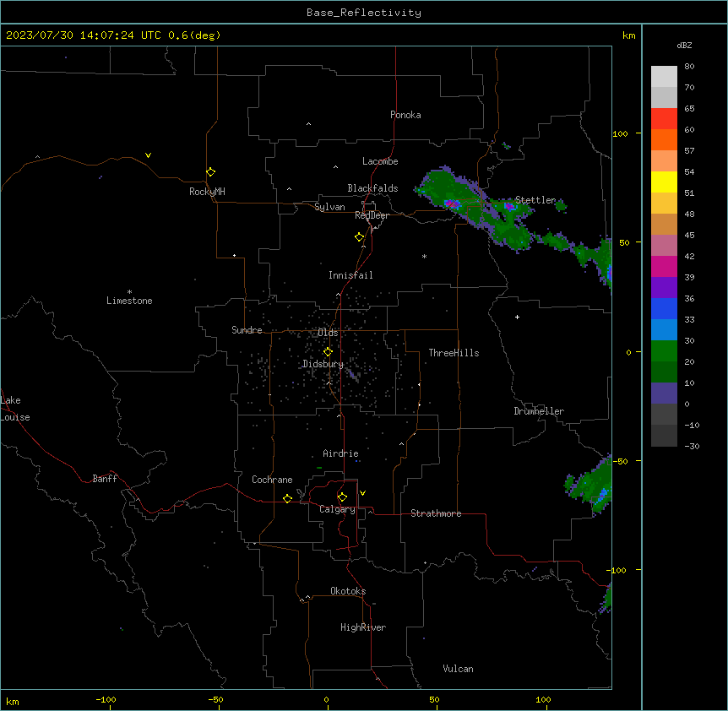The height and width of the screenshot is (711, 728).
Task: Click the red swatch between 65 and 60 dBZ
Action: click(664, 119)
